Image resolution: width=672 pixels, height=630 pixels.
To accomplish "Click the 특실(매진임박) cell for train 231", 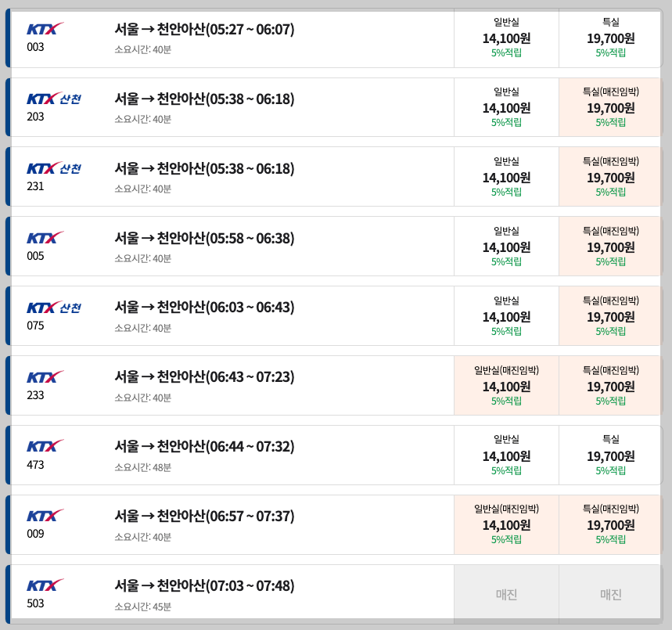I will [609, 175].
